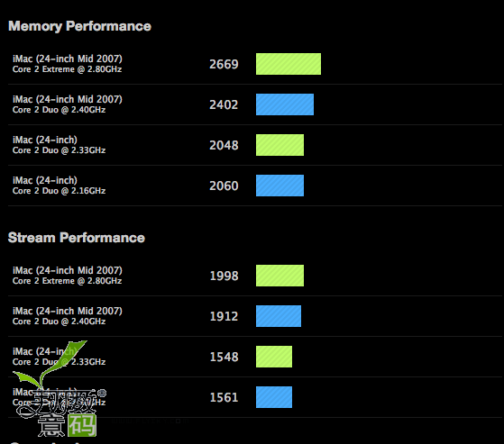The height and width of the screenshot is (444, 504).
Task: Select Stream score 1548
Action: click(x=224, y=357)
